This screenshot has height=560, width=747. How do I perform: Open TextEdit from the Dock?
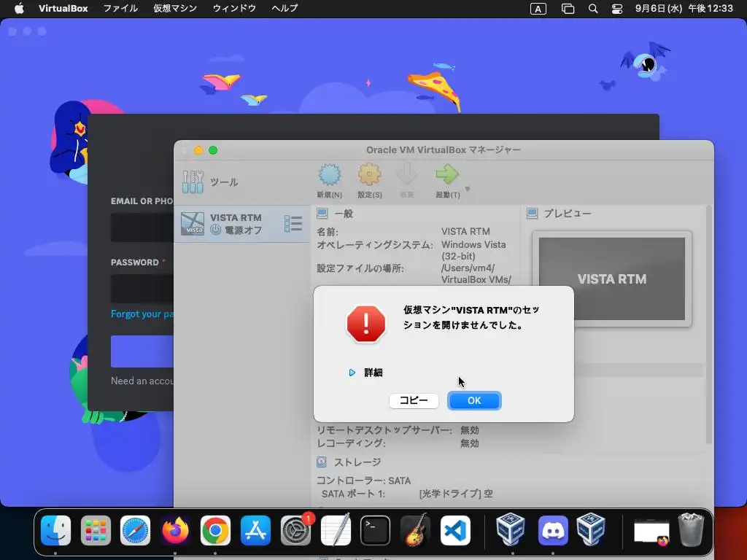pyautogui.click(x=336, y=529)
